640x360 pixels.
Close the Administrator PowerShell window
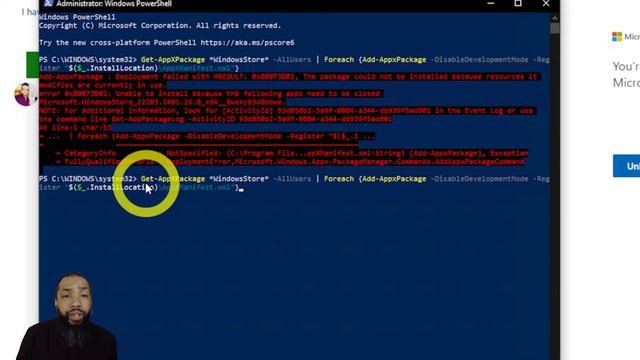click(x=546, y=3)
